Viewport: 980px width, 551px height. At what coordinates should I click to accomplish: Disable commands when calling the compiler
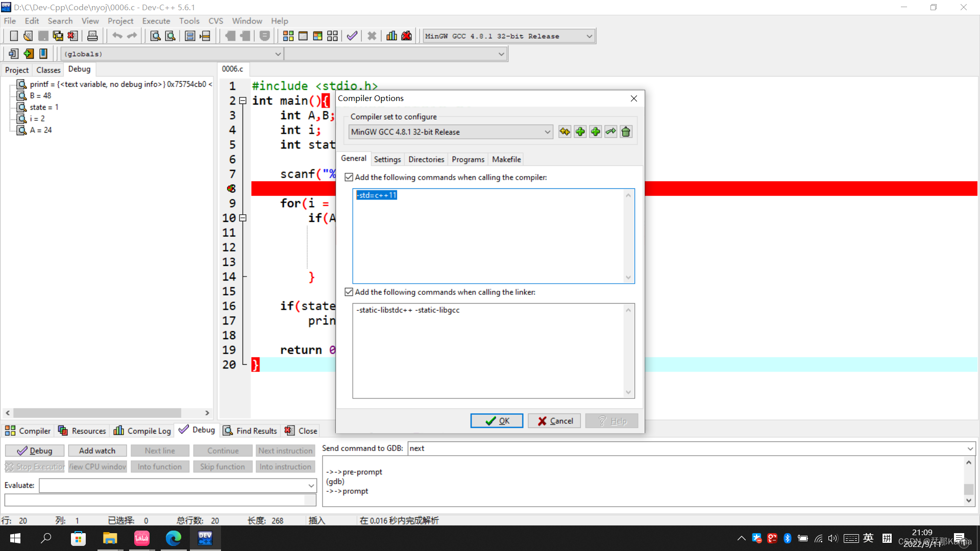[x=349, y=177]
